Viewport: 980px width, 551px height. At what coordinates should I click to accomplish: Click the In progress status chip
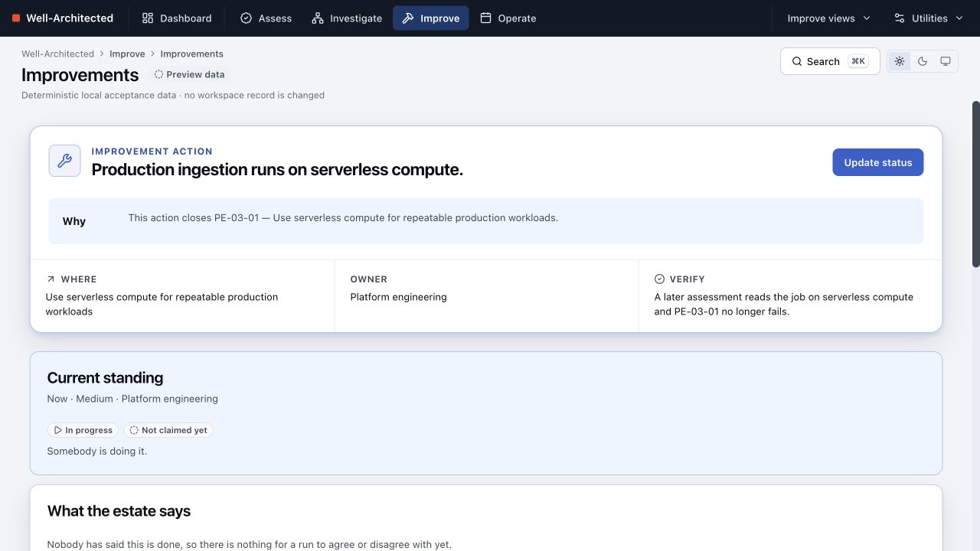83,430
